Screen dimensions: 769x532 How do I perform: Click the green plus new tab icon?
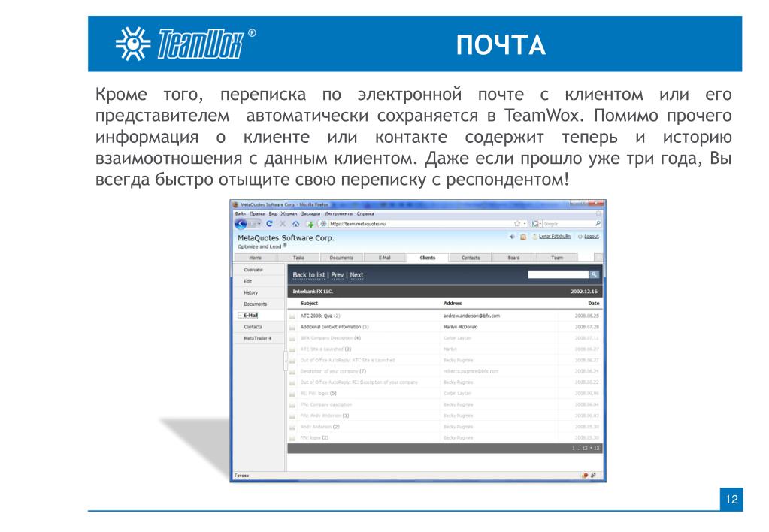(310, 224)
